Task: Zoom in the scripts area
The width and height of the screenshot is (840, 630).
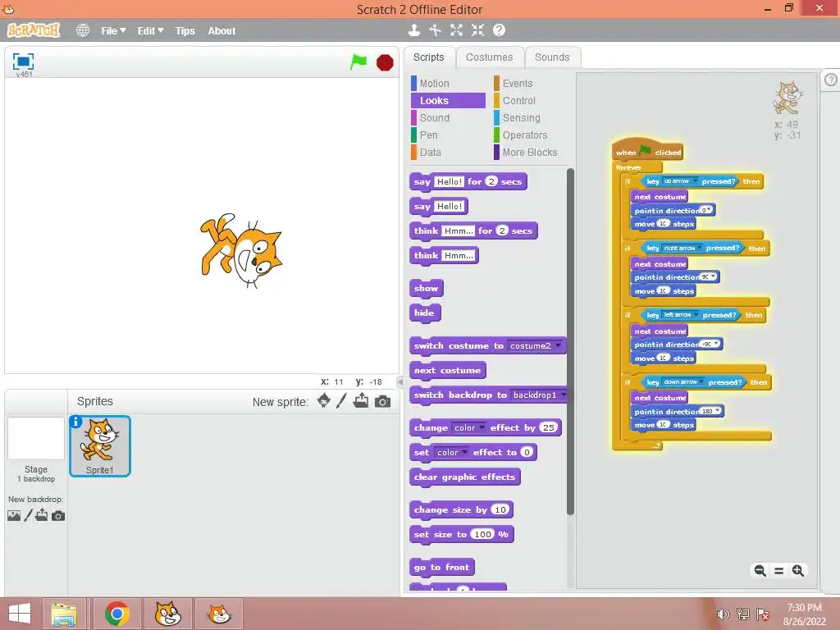Action: point(798,571)
